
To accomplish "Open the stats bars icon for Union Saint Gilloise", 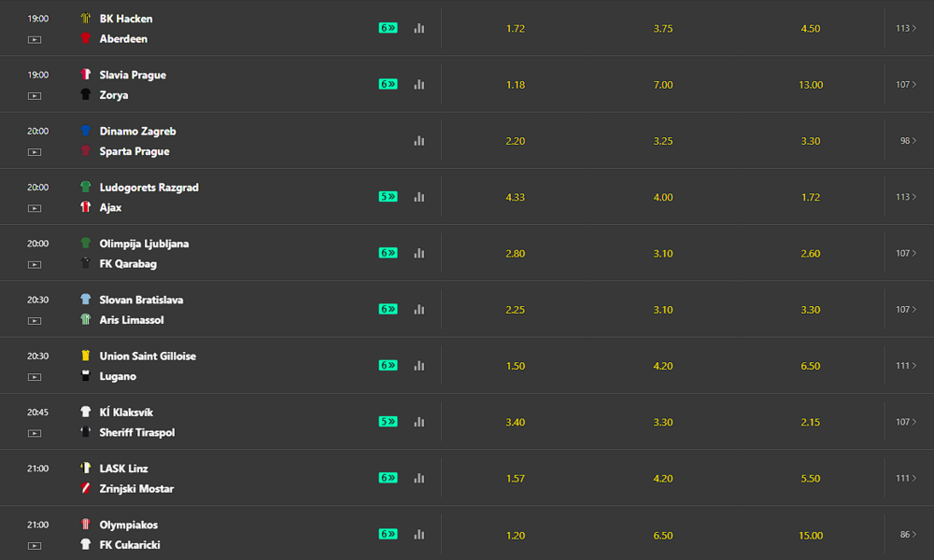I will pyautogui.click(x=419, y=365).
